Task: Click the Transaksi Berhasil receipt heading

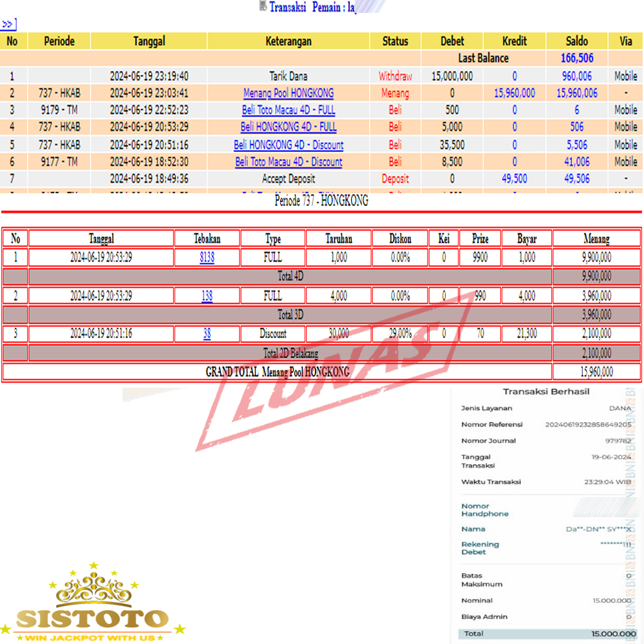Action: (x=545, y=392)
